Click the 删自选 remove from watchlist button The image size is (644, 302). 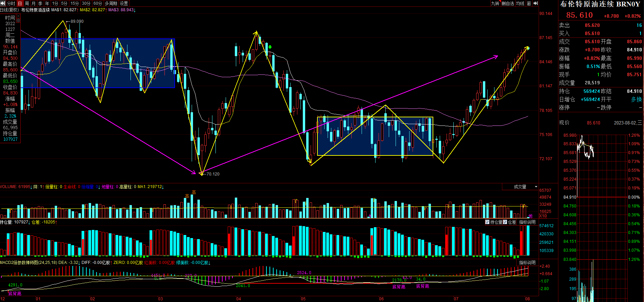[508, 3]
